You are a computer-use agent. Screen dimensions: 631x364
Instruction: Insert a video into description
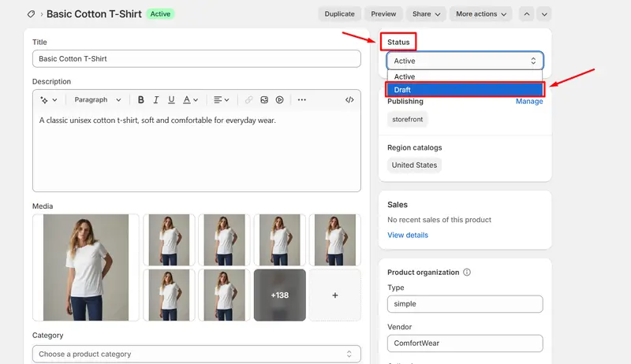click(280, 99)
